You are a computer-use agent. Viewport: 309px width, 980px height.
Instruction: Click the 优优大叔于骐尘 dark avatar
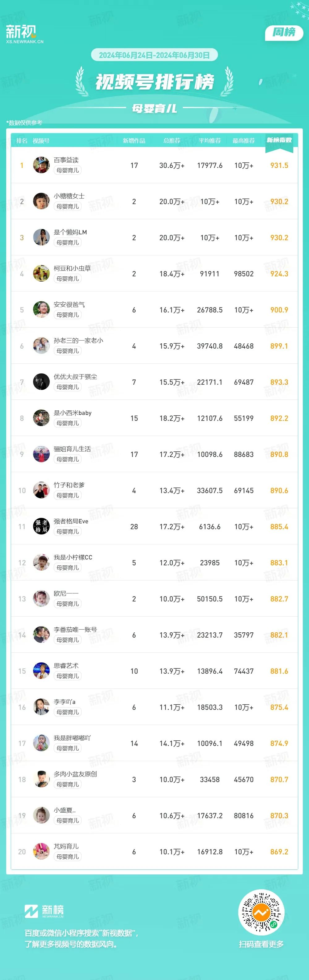[41, 382]
